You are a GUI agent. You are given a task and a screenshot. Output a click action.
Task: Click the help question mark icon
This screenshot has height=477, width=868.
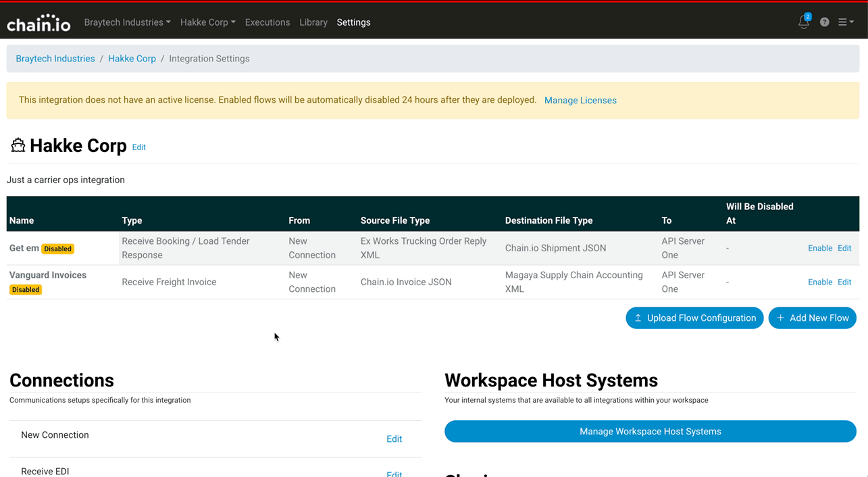point(824,22)
